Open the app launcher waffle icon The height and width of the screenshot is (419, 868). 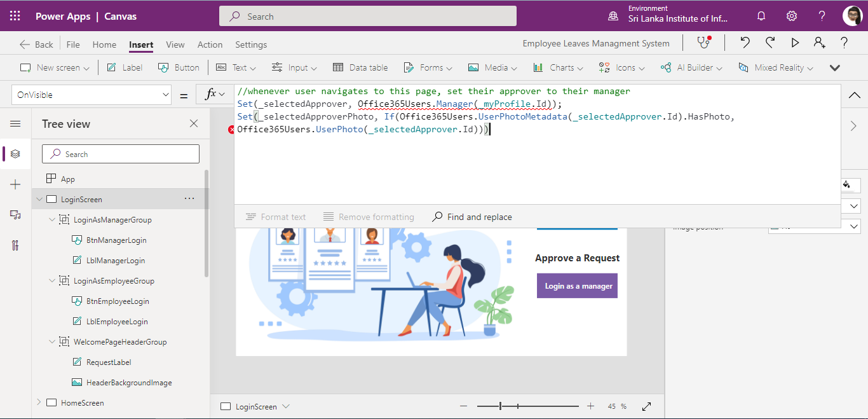pyautogui.click(x=15, y=17)
